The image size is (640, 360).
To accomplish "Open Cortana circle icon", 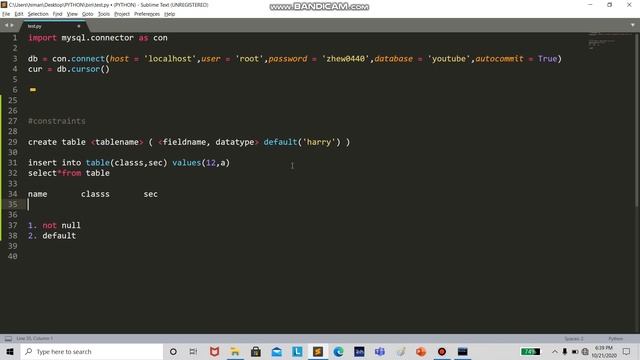I will click(x=173, y=351).
